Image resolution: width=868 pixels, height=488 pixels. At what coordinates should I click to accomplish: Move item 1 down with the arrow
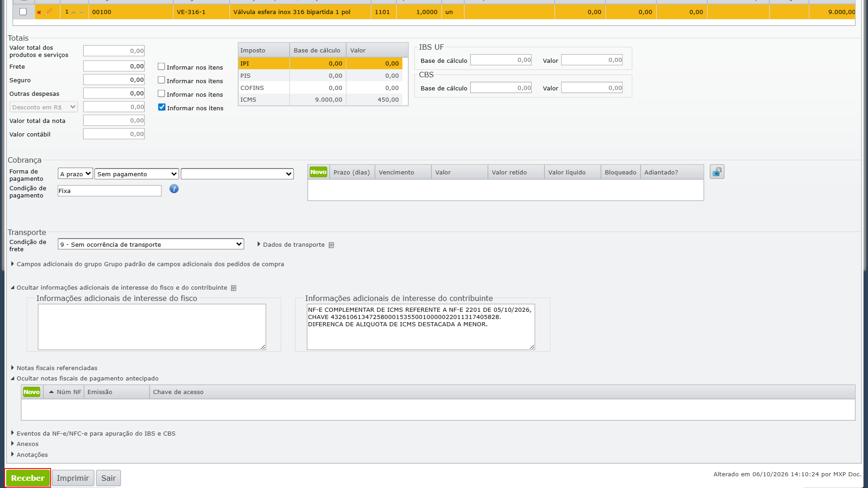click(x=81, y=12)
